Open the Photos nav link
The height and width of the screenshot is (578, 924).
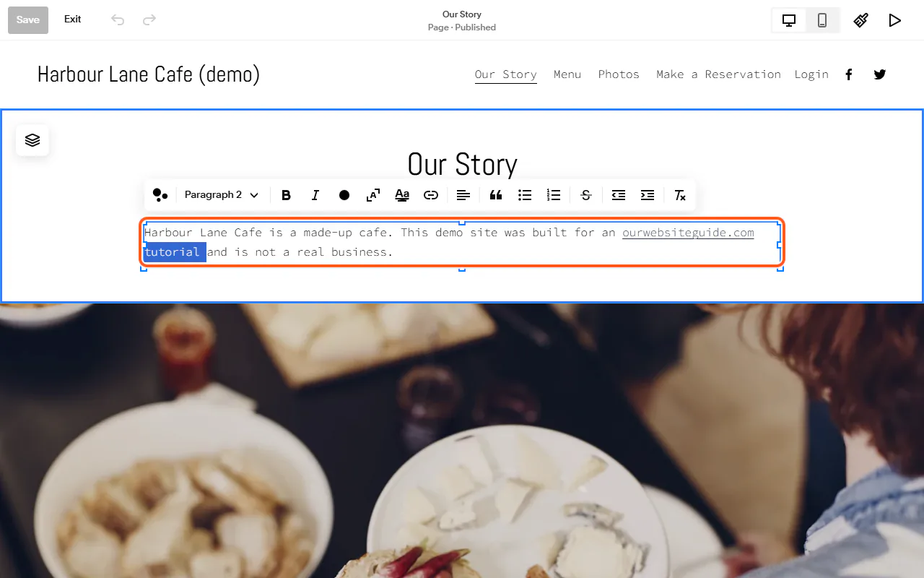619,74
